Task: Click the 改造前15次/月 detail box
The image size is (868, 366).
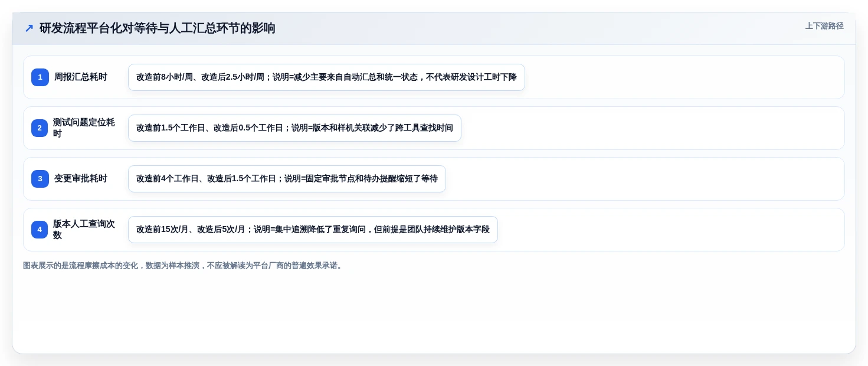Action: click(313, 230)
